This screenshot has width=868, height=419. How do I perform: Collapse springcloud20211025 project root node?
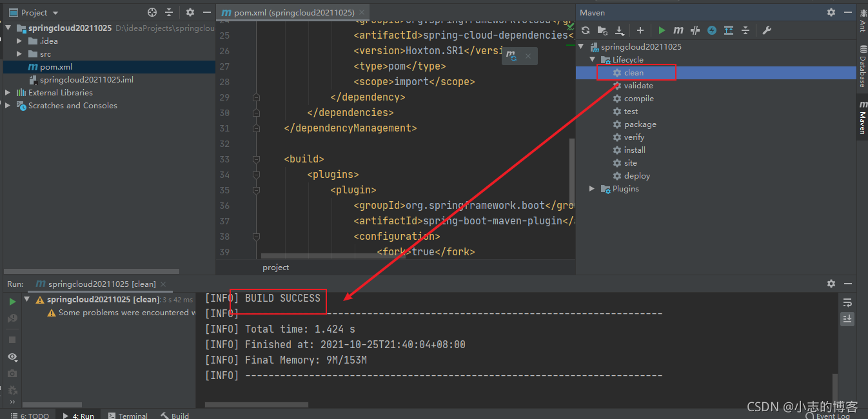8,28
